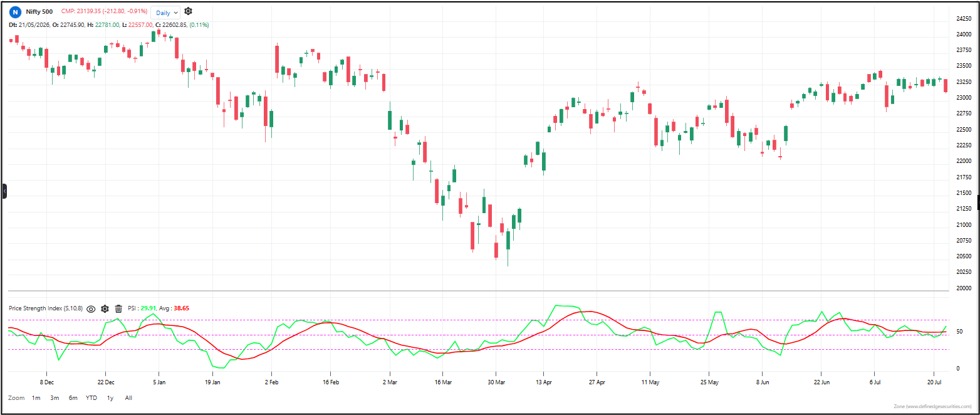This screenshot has width=980, height=415.
Task: Set zoom range to 6m
Action: pos(73,397)
